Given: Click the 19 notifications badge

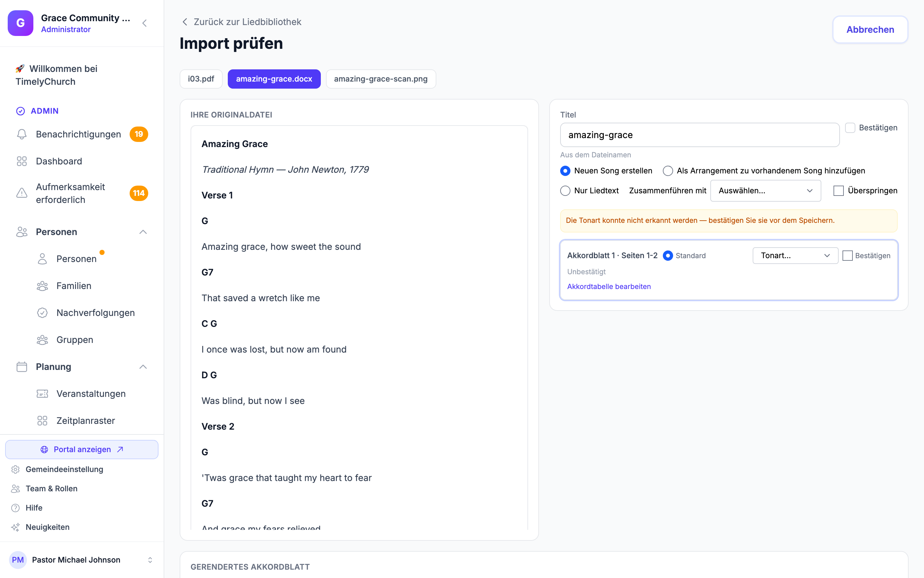Looking at the screenshot, I should (139, 134).
